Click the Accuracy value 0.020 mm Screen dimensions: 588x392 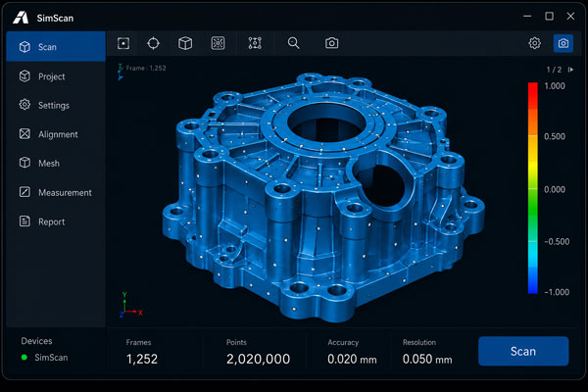352,359
